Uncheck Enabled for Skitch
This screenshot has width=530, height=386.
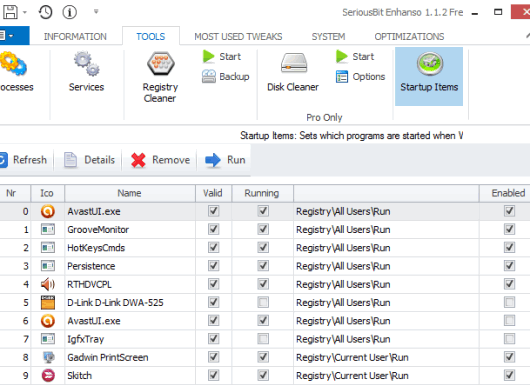509,376
